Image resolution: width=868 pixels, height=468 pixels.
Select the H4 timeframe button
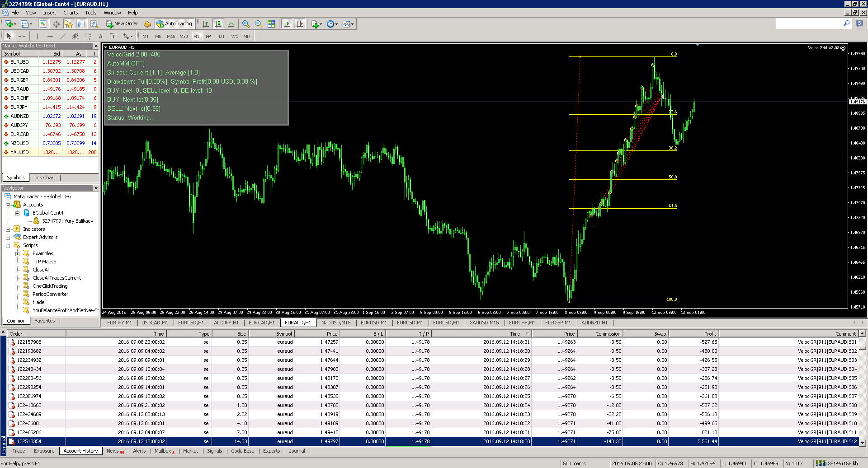point(209,36)
